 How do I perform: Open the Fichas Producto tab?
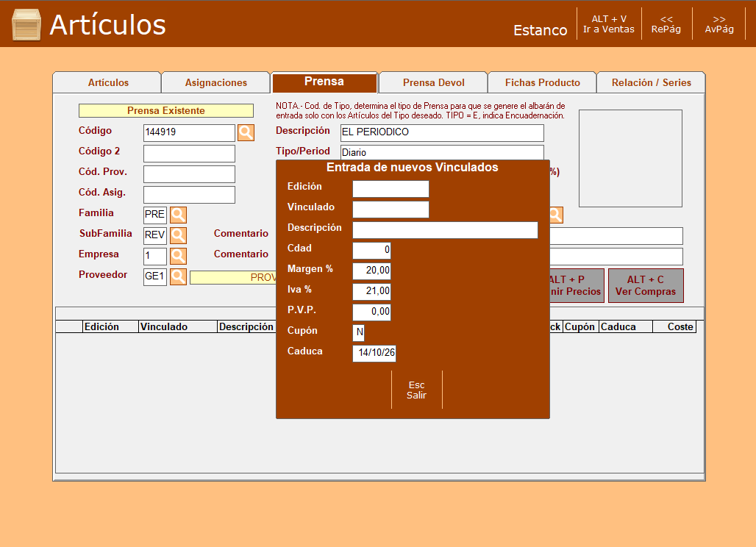543,82
